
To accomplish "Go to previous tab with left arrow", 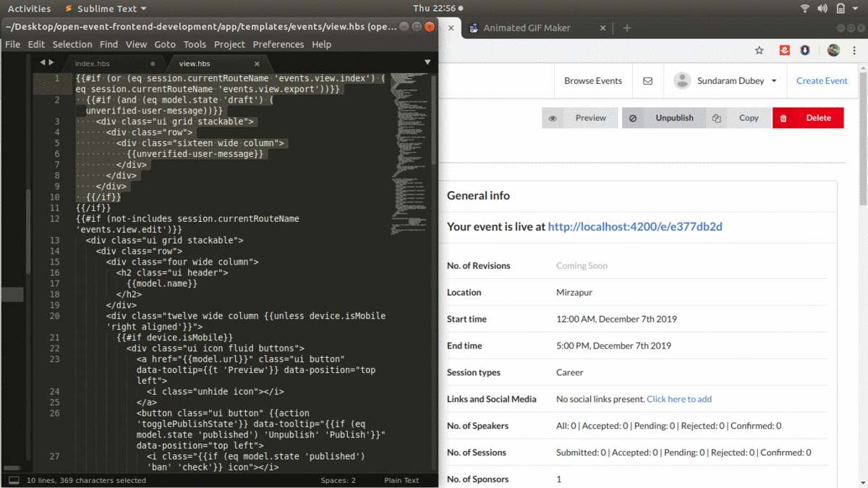I will coord(43,63).
